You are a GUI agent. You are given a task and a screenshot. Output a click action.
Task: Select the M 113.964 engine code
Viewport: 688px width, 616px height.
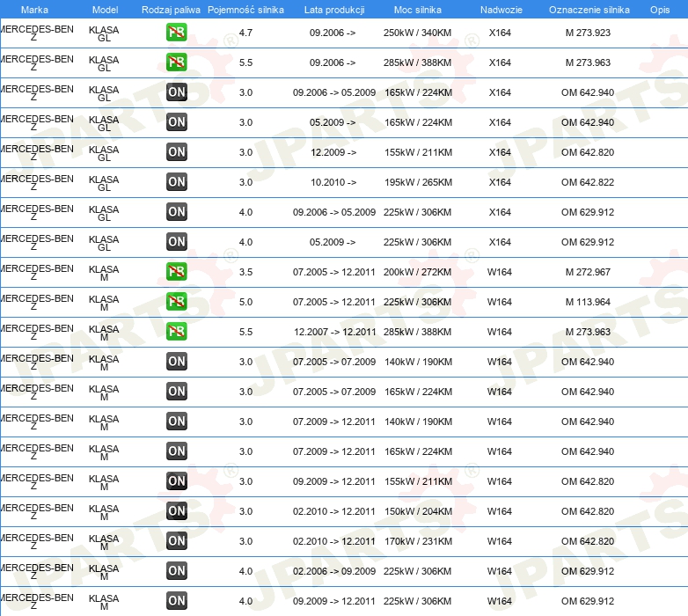click(x=588, y=302)
